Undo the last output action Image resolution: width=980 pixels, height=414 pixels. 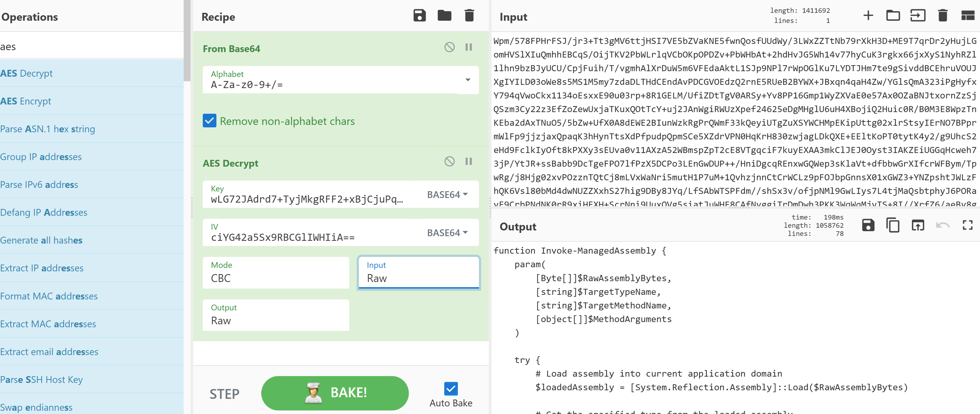tap(943, 225)
